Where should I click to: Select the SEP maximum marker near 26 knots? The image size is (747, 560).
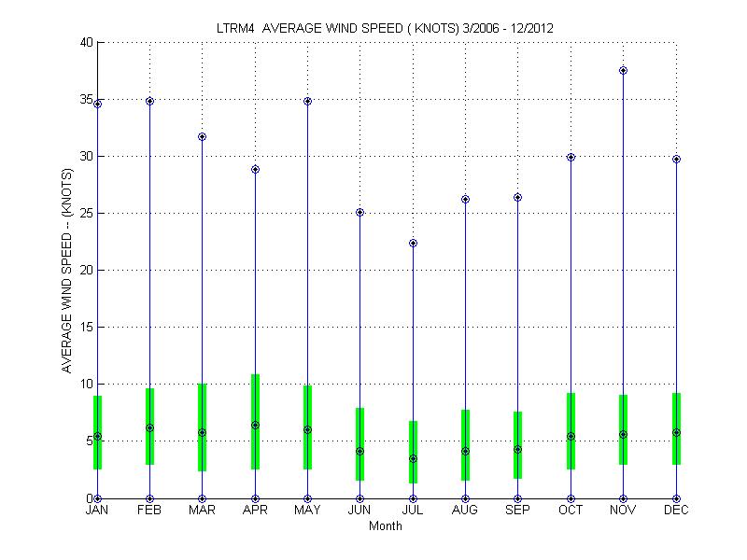pos(518,197)
